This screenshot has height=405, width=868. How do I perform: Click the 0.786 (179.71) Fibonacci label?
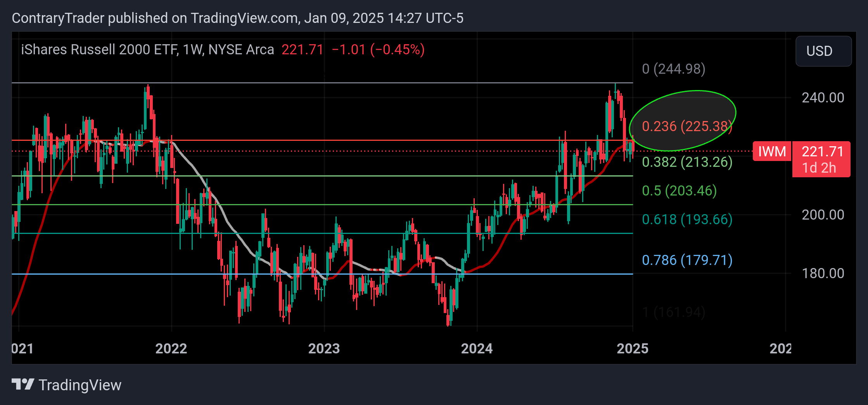(x=687, y=260)
